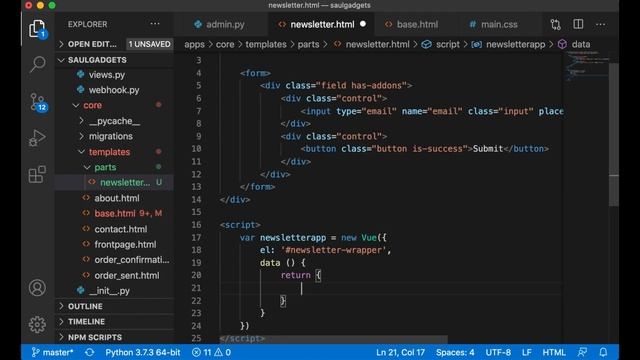Click line number 16 in gutter
The width and height of the screenshot is (640, 360).
tap(196, 225)
